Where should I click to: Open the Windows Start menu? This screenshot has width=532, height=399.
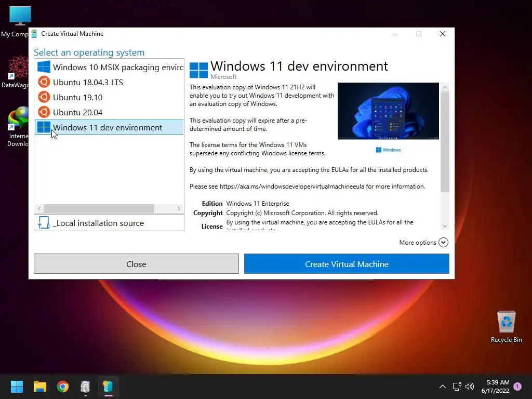coord(17,386)
